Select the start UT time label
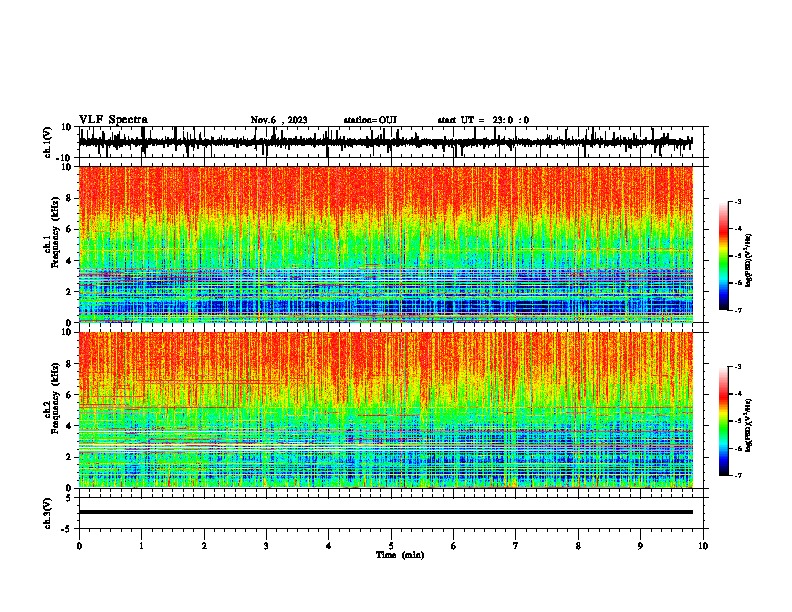 pyautogui.click(x=483, y=120)
